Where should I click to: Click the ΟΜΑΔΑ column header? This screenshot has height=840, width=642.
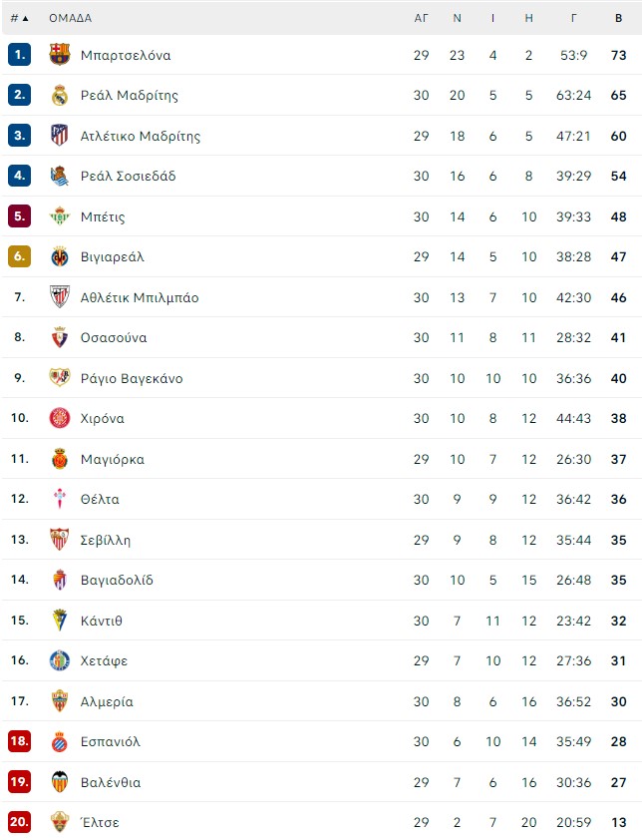(x=70, y=18)
